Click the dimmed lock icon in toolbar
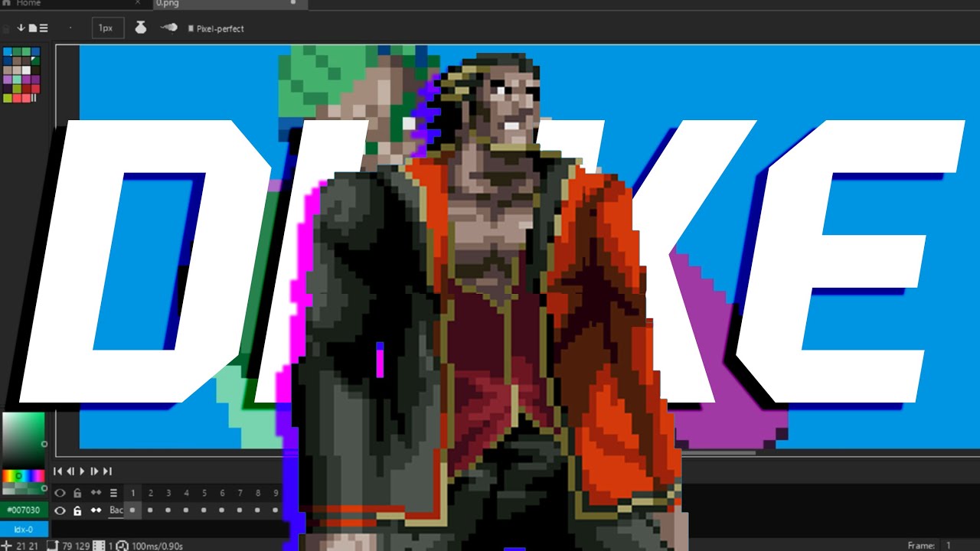Screen dimensions: 980x551 click(x=6, y=28)
